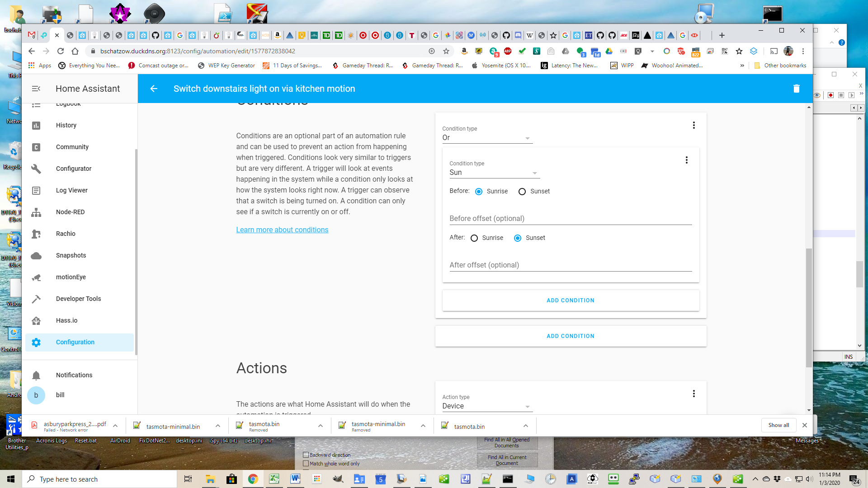Select After Sunrise radio button
868x488 pixels.
point(474,238)
